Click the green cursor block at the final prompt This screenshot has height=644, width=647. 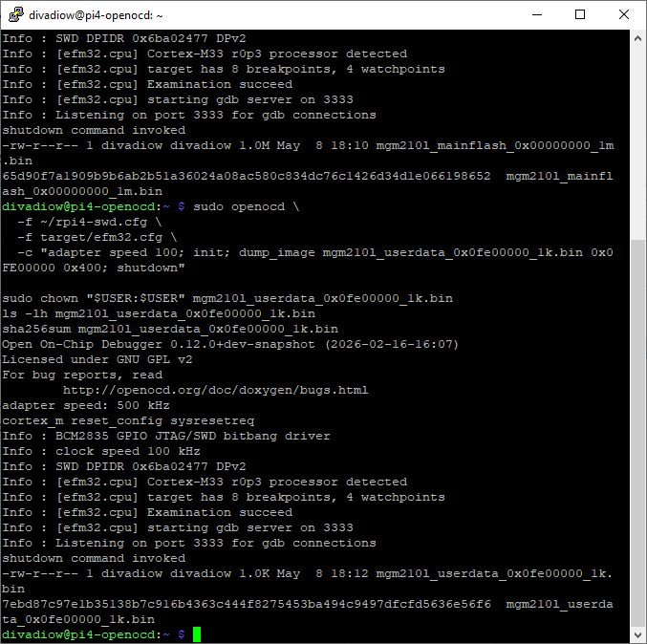point(197,634)
